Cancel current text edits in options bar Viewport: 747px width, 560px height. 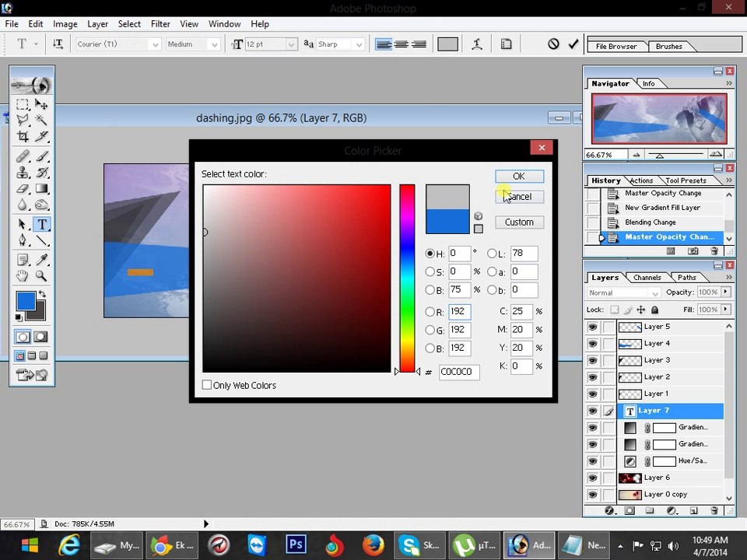pos(553,44)
